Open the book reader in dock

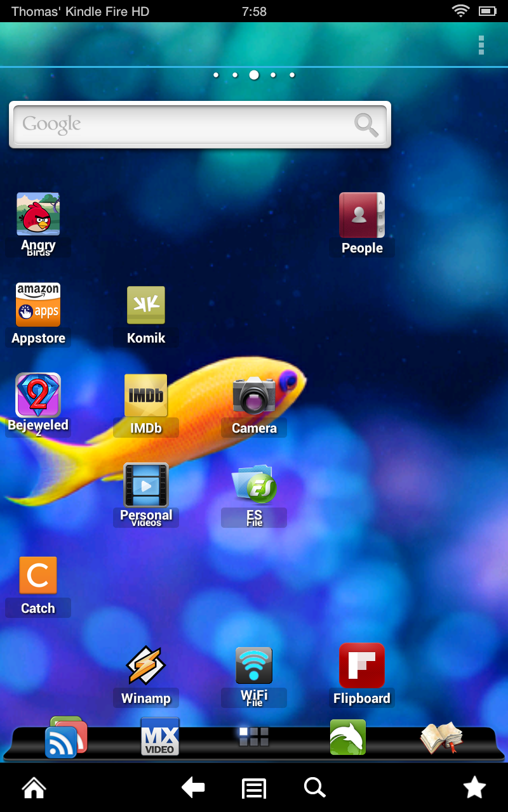tap(441, 737)
